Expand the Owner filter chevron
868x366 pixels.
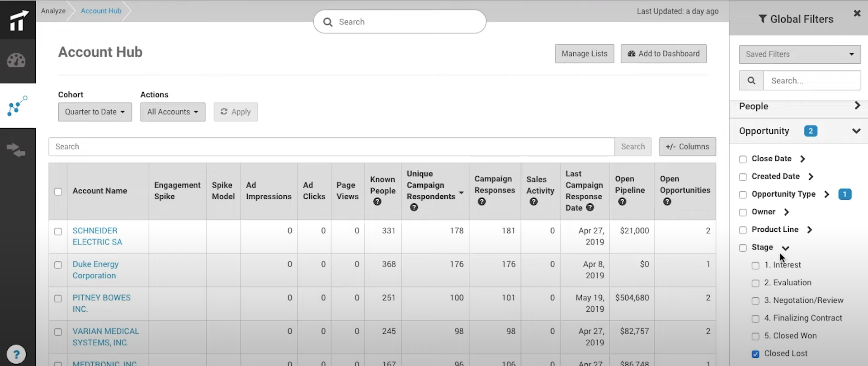pos(786,212)
